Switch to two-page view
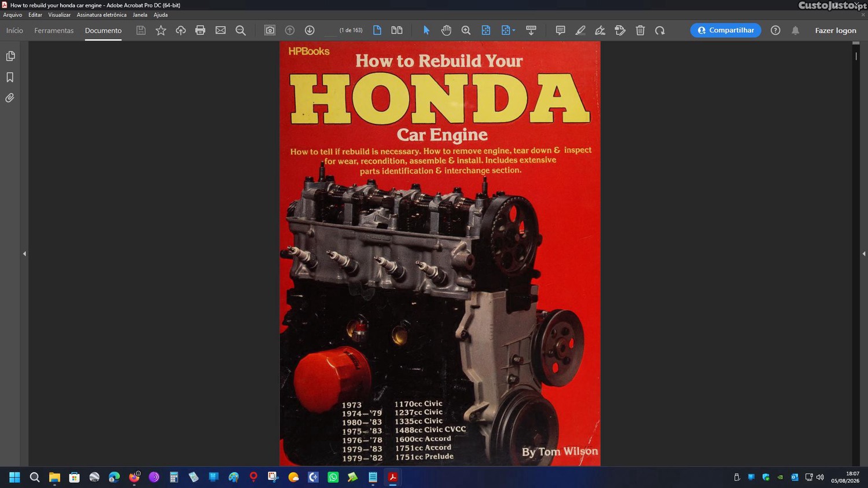Screen dimensions: 868x488 coord(397,31)
